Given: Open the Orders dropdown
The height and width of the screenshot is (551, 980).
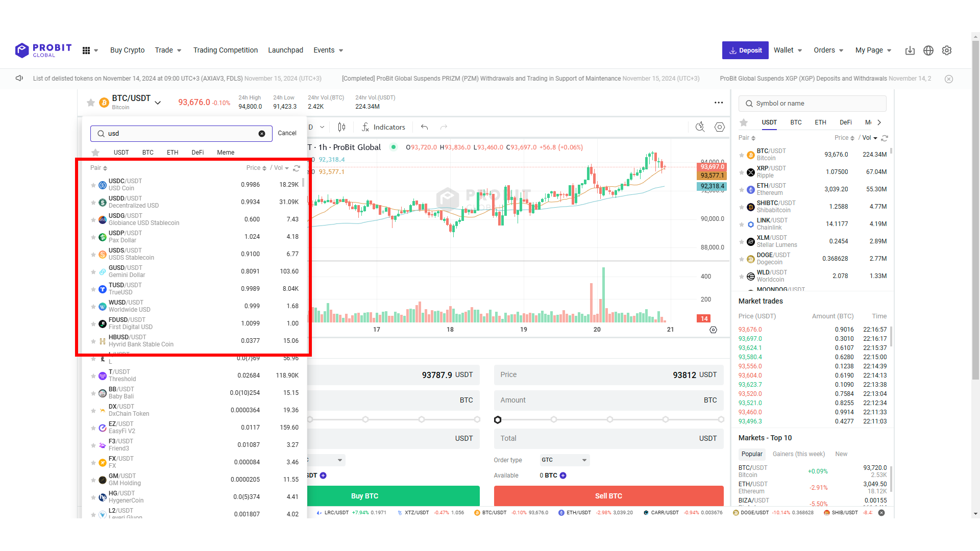Looking at the screenshot, I should pyautogui.click(x=828, y=50).
